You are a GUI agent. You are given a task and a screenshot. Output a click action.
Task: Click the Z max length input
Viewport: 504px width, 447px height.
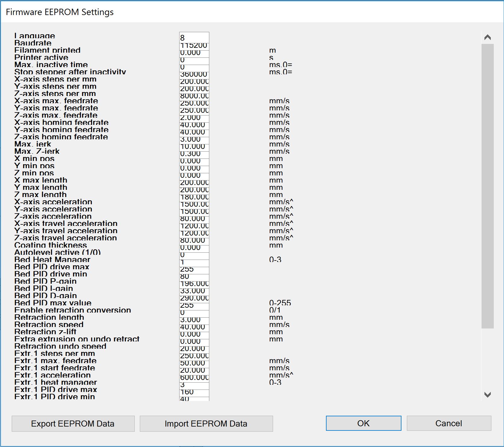[x=194, y=197]
